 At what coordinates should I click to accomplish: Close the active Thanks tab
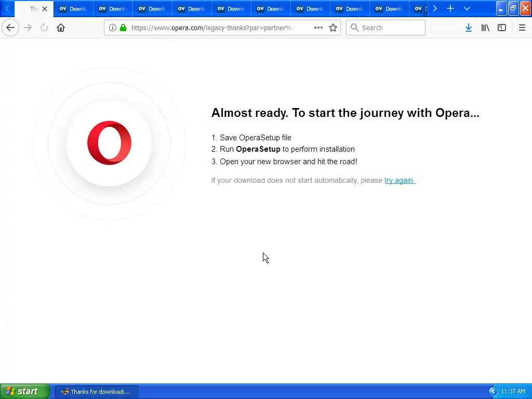[45, 9]
